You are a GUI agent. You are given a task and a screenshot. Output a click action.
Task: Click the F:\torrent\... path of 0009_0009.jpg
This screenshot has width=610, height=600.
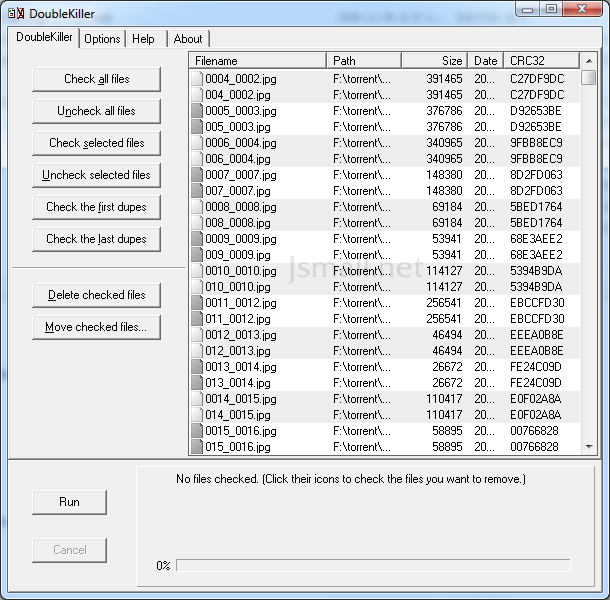point(362,239)
